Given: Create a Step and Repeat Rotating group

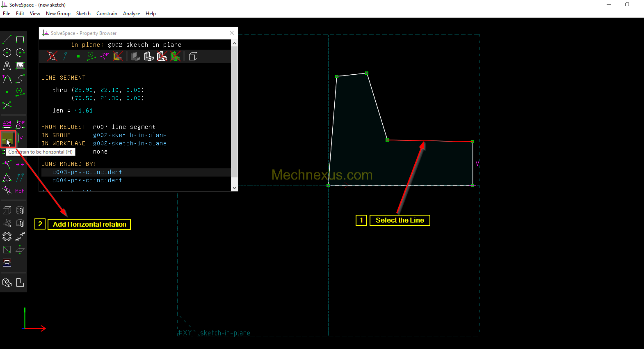Looking at the screenshot, I should 7,236.
